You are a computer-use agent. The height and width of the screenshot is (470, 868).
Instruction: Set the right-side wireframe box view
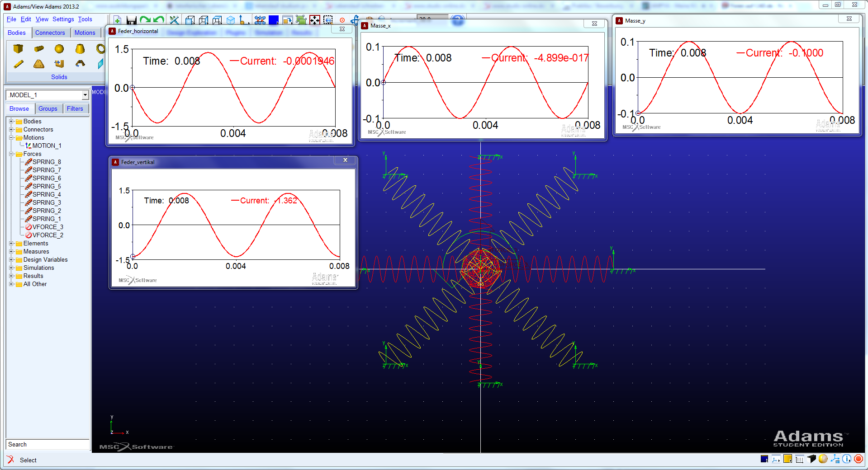coord(204,20)
